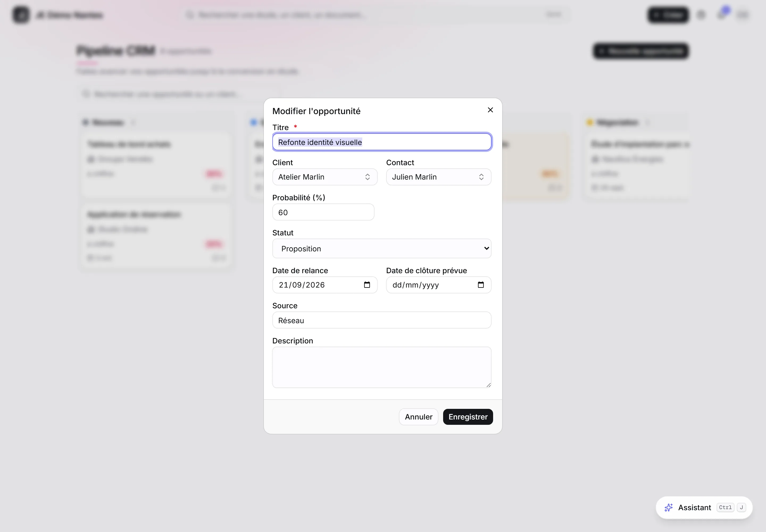This screenshot has width=766, height=532.
Task: Expand the Contact dropdown showing Julien Marlin
Action: click(x=439, y=177)
